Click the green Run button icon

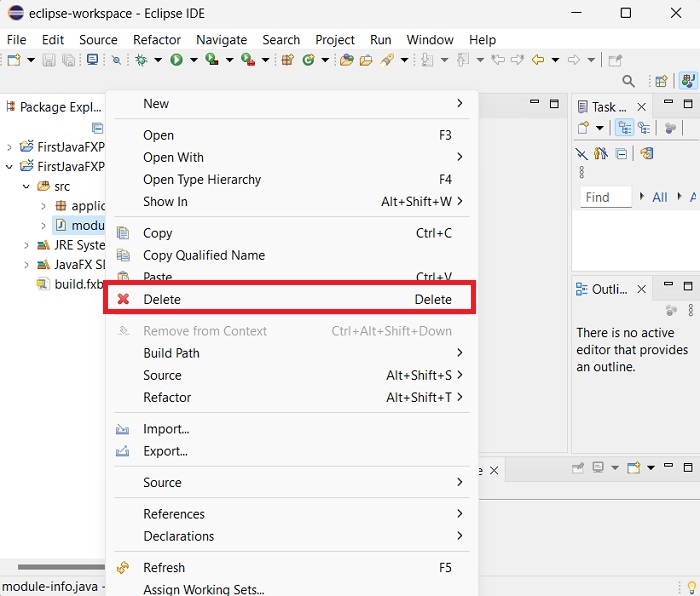176,60
